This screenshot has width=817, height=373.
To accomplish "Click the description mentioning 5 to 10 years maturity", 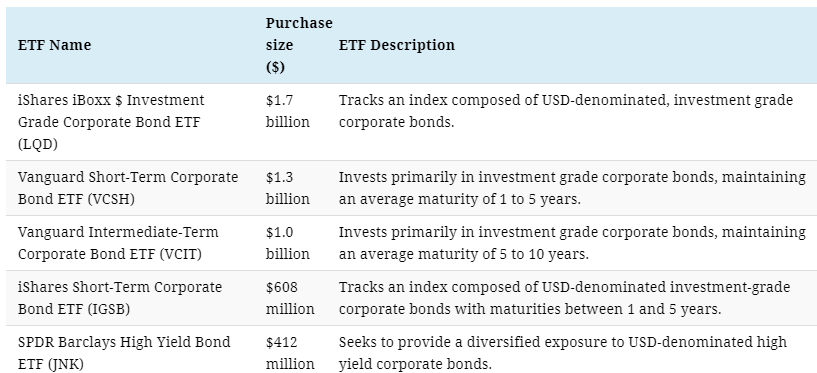I will click(572, 243).
